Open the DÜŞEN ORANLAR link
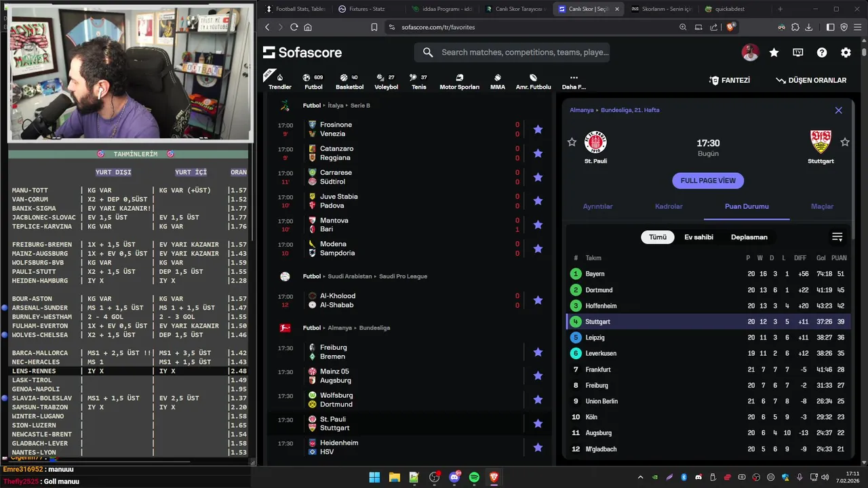Viewport: 868px width, 488px height. (x=811, y=80)
